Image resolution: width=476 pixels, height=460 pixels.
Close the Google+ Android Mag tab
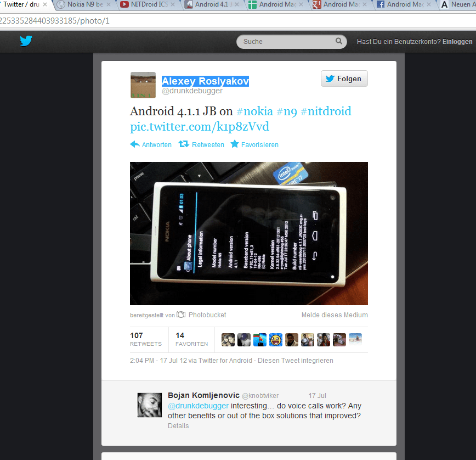click(365, 4)
